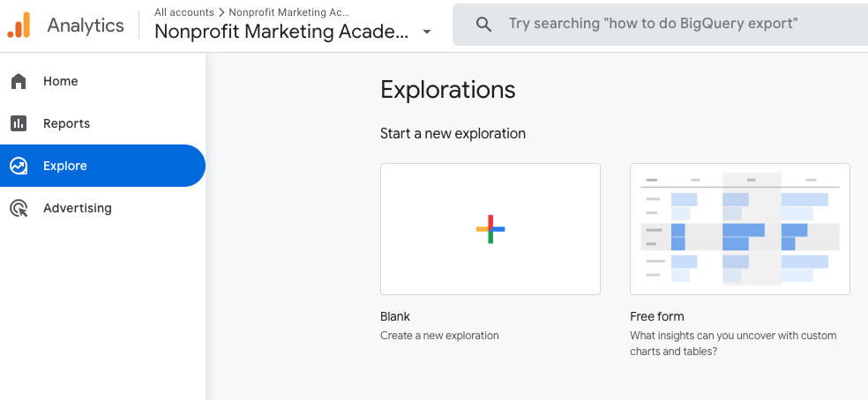Image resolution: width=868 pixels, height=400 pixels.
Task: Click the Reports bar chart icon
Action: [x=19, y=123]
